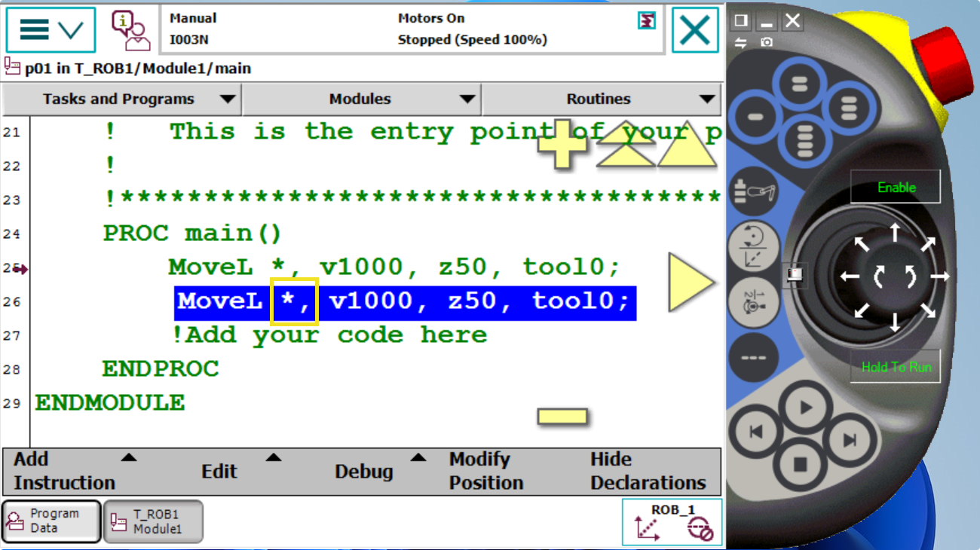Expand the Routines dropdown
The height and width of the screenshot is (550, 980).
pyautogui.click(x=601, y=99)
